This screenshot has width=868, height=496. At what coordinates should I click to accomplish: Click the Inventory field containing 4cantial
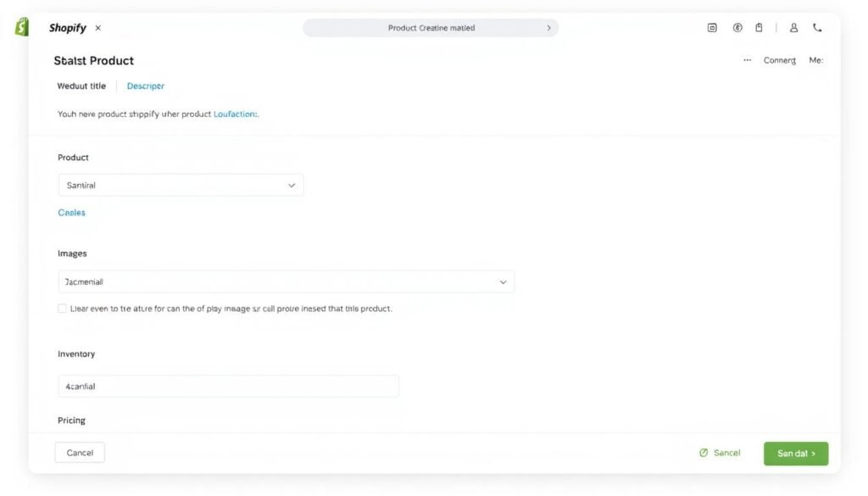(x=227, y=386)
